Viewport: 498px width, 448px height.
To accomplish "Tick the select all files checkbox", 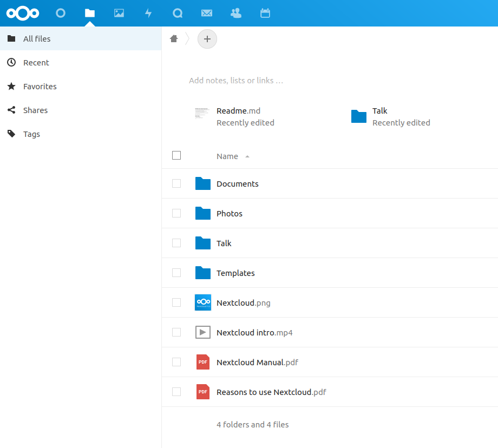I will (176, 156).
